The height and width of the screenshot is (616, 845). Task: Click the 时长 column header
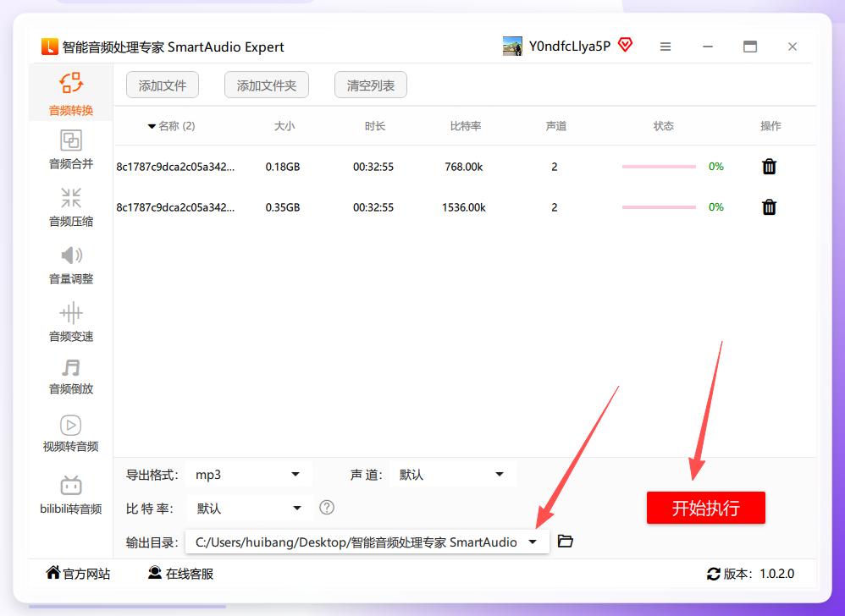pyautogui.click(x=374, y=126)
